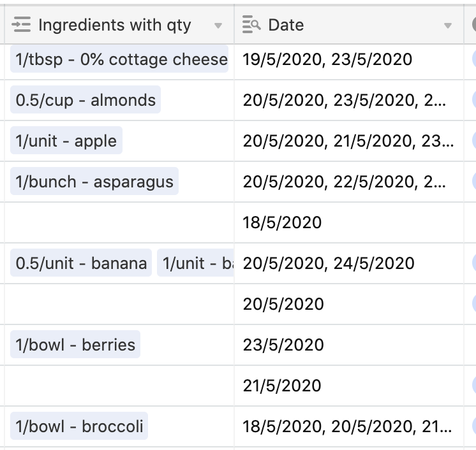
Task: Click the 1/unit apple record chip
Action: point(66,141)
